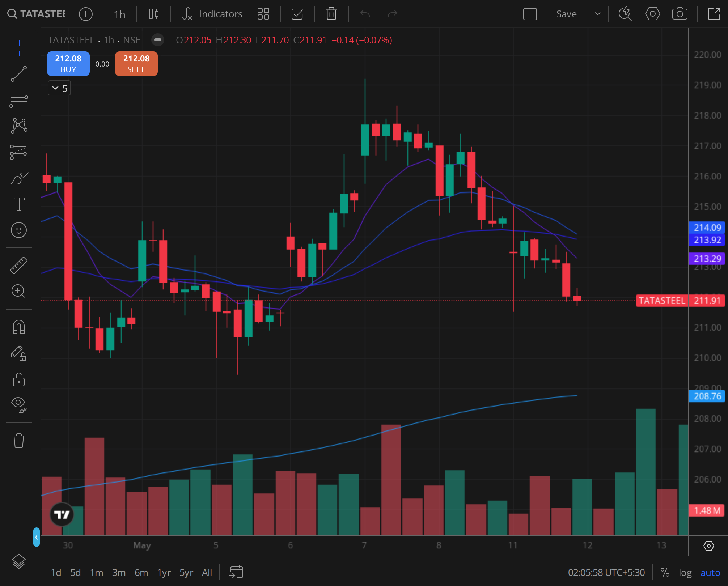728x586 pixels.
Task: Click the 1.48 M volume label
Action: [707, 510]
